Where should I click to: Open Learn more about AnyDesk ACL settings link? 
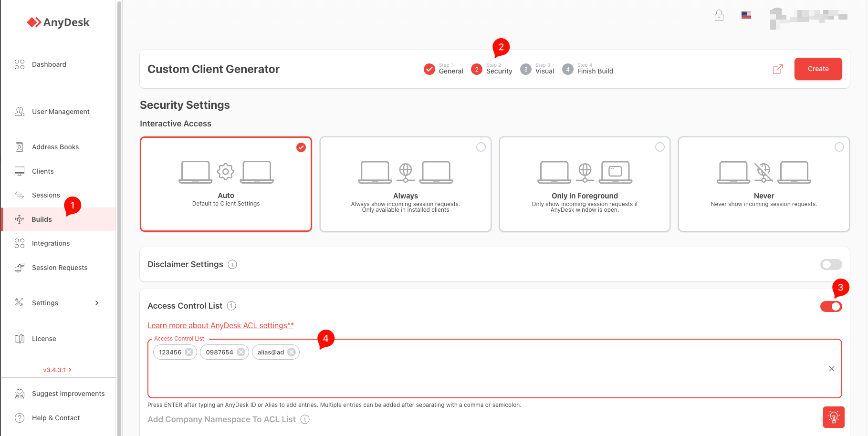tap(220, 325)
